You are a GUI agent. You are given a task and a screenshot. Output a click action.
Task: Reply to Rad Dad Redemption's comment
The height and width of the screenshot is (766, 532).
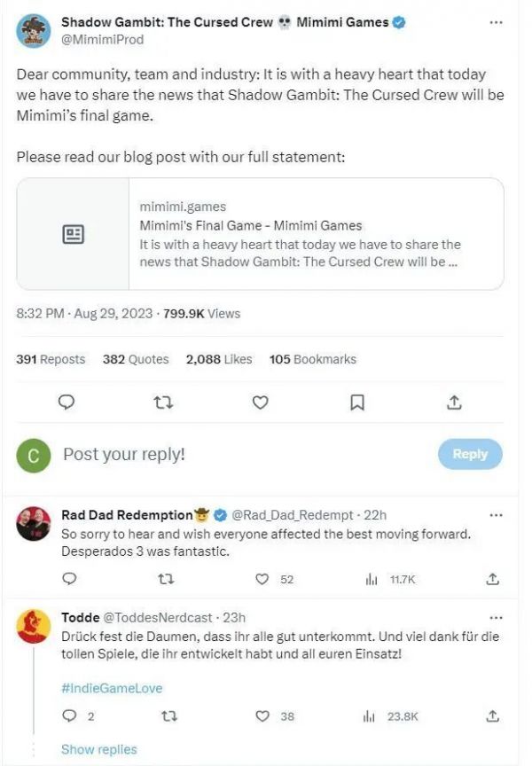pyautogui.click(x=70, y=579)
